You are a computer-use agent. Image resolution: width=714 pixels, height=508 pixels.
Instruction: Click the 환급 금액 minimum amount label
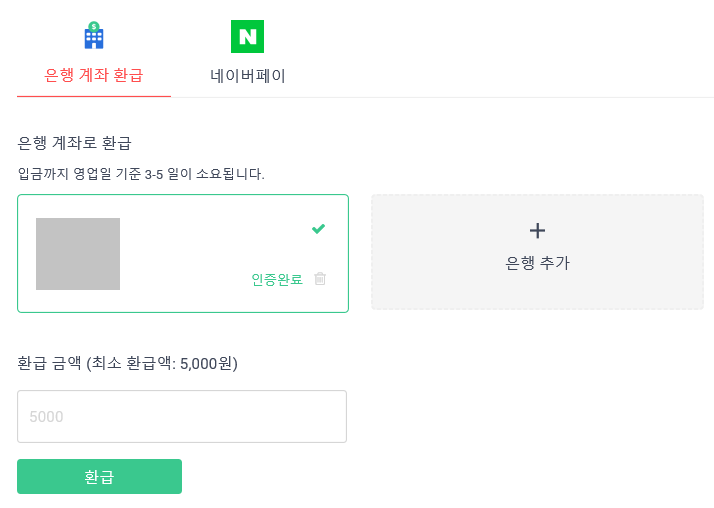click(128, 363)
